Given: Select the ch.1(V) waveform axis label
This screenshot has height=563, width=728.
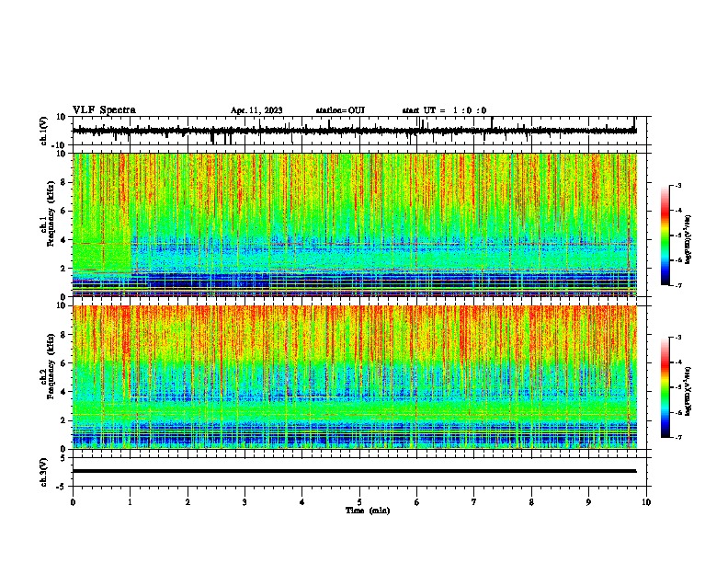Looking at the screenshot, I should pos(44,131).
